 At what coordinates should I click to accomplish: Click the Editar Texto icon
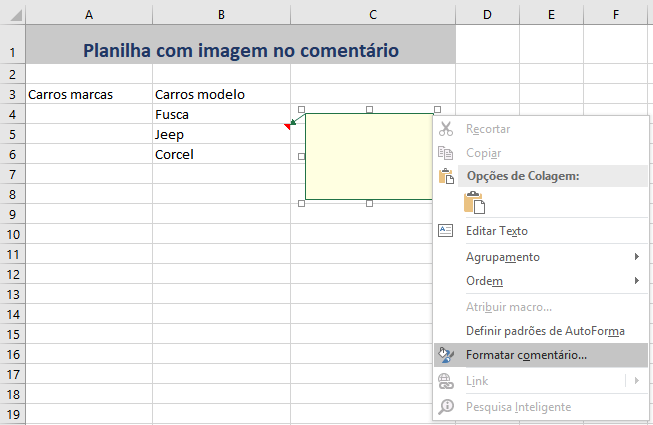(446, 231)
